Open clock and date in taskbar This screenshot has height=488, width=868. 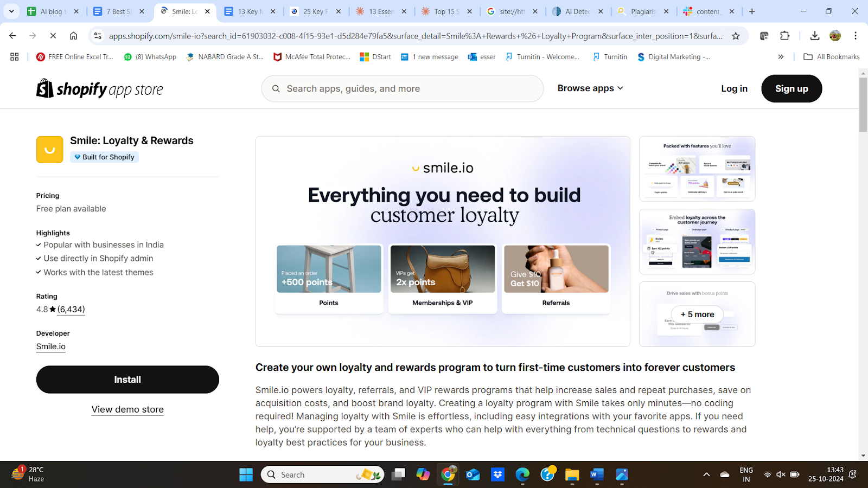(826, 474)
